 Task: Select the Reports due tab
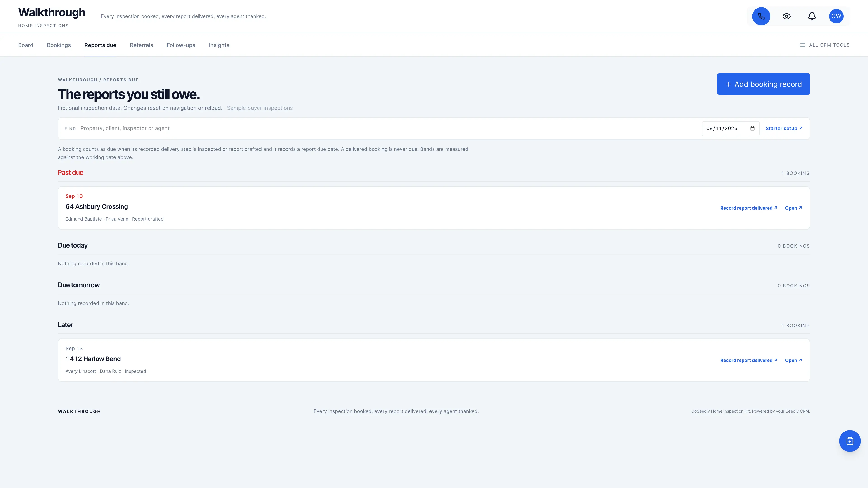pos(100,45)
